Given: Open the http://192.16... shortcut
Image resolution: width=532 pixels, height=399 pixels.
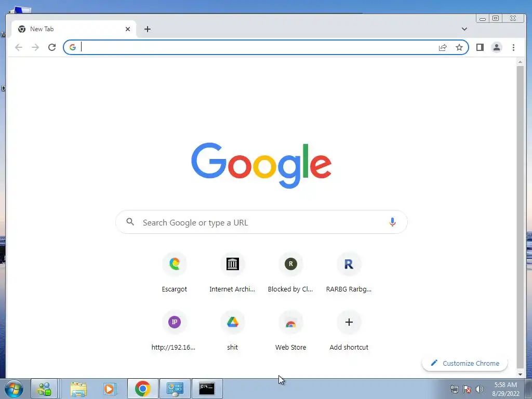Looking at the screenshot, I should [x=175, y=331].
